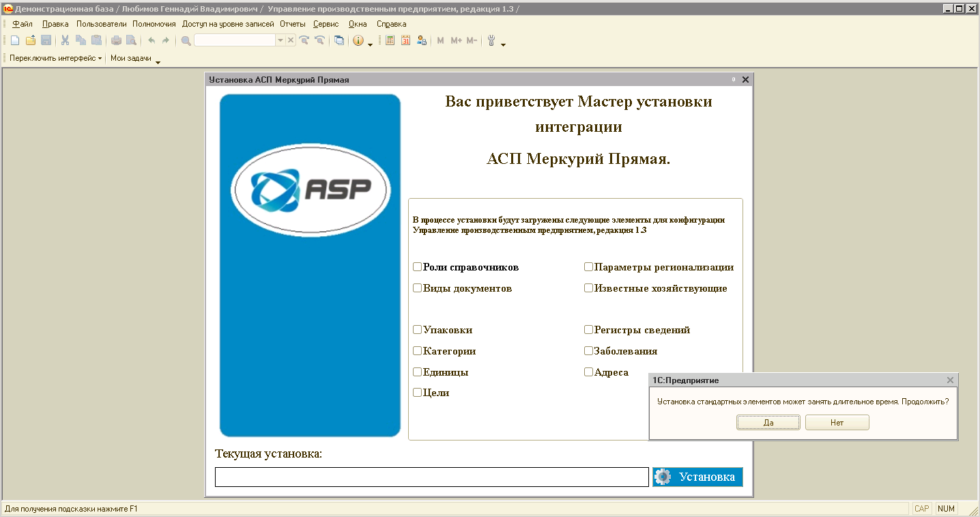980x517 pixels.
Task: Open the Полномочия menu
Action: tap(154, 24)
